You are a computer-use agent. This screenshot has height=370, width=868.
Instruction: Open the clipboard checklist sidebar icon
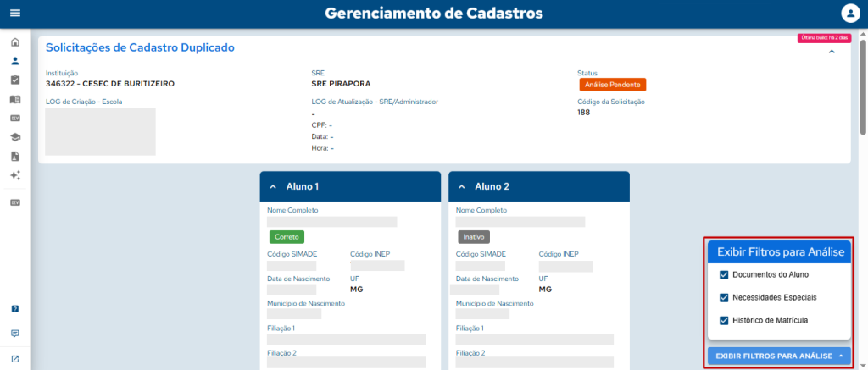pyautogui.click(x=15, y=80)
